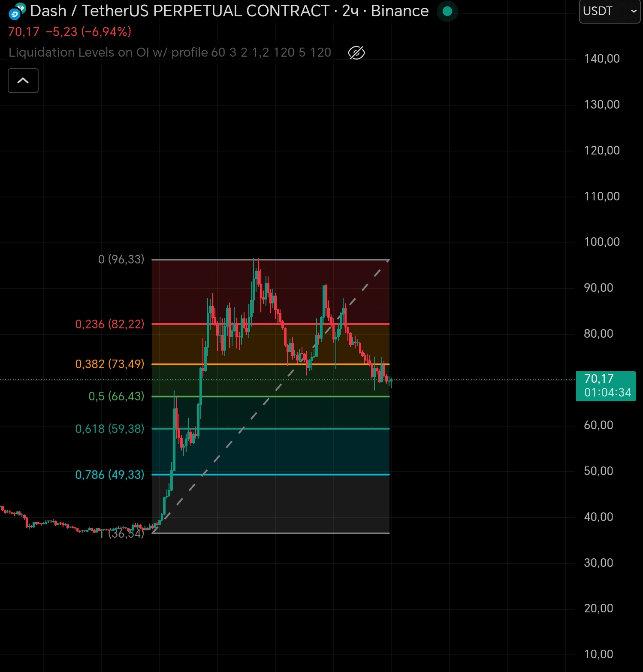Click the 130,00 price axis label
This screenshot has height=672, width=643.
click(x=602, y=105)
